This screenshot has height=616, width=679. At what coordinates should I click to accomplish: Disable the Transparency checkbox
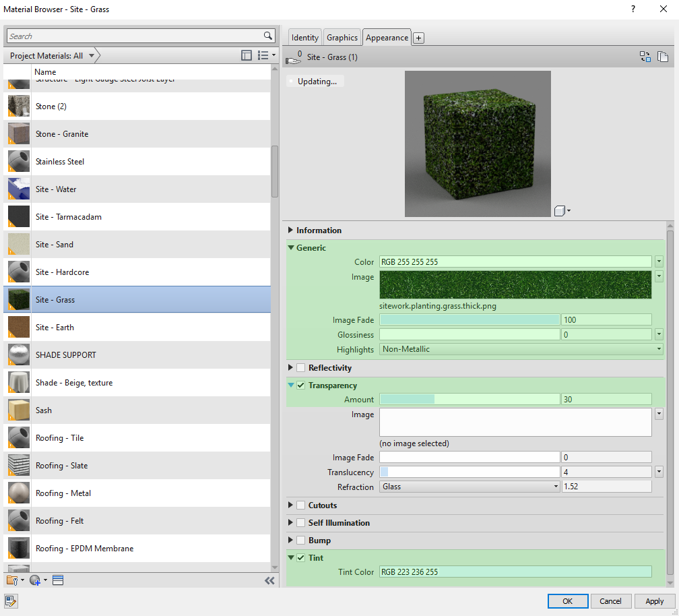300,385
